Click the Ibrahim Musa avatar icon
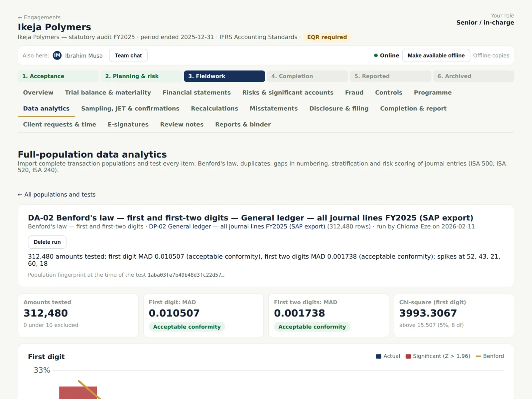Screen dimensions: 532x399 (57, 56)
